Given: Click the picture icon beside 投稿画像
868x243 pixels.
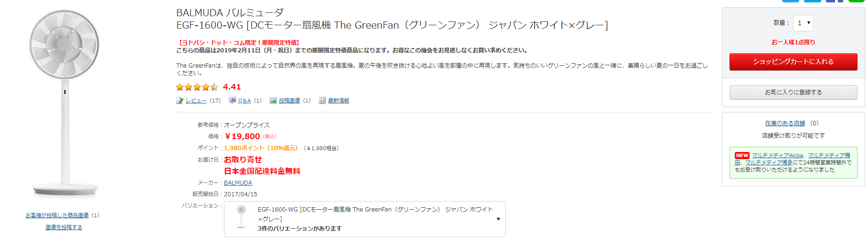Looking at the screenshot, I should click(x=273, y=101).
